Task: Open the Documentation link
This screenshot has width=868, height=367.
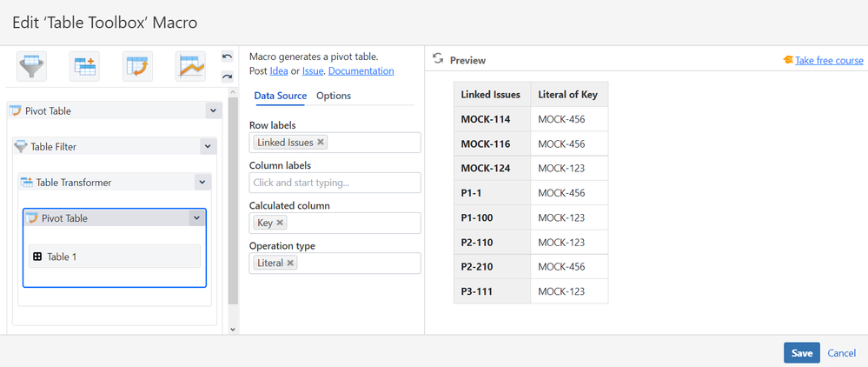Action: pyautogui.click(x=361, y=71)
